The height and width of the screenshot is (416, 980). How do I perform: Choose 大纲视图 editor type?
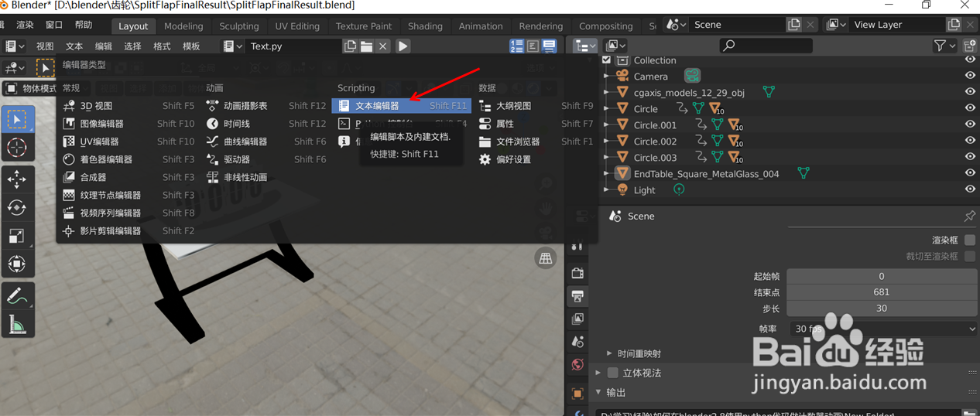(536, 106)
